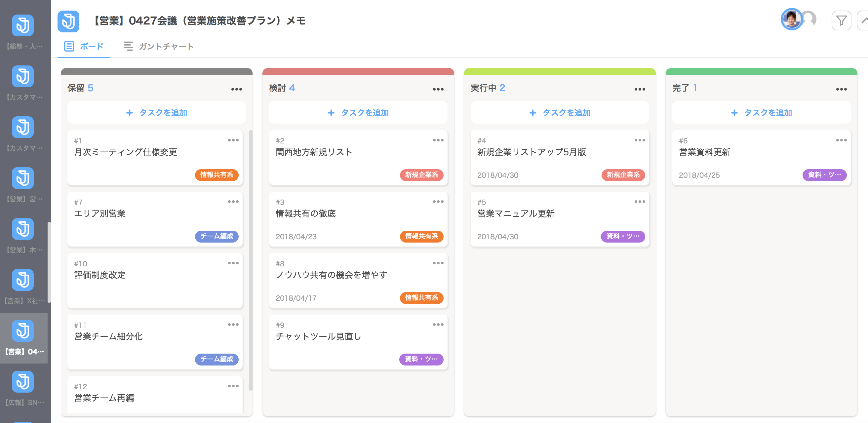Open options for task 月次ミーティング仕様変更
Image resolution: width=868 pixels, height=423 pixels.
point(233,140)
